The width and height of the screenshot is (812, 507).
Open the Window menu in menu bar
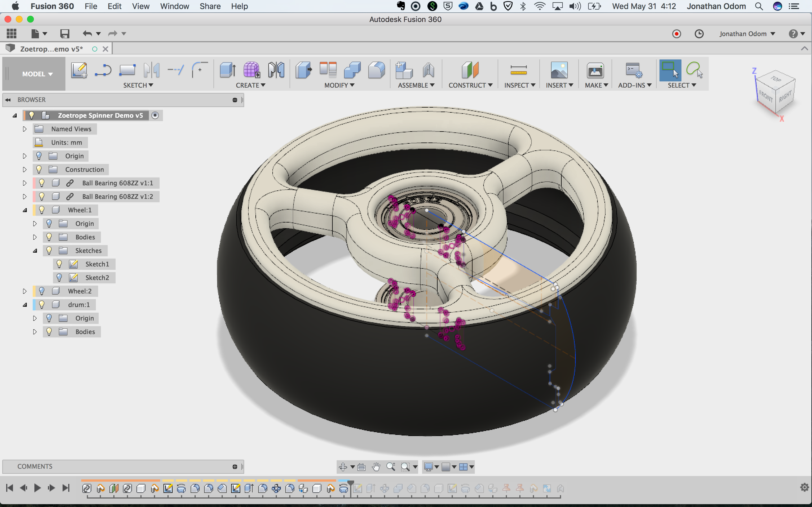click(x=175, y=6)
